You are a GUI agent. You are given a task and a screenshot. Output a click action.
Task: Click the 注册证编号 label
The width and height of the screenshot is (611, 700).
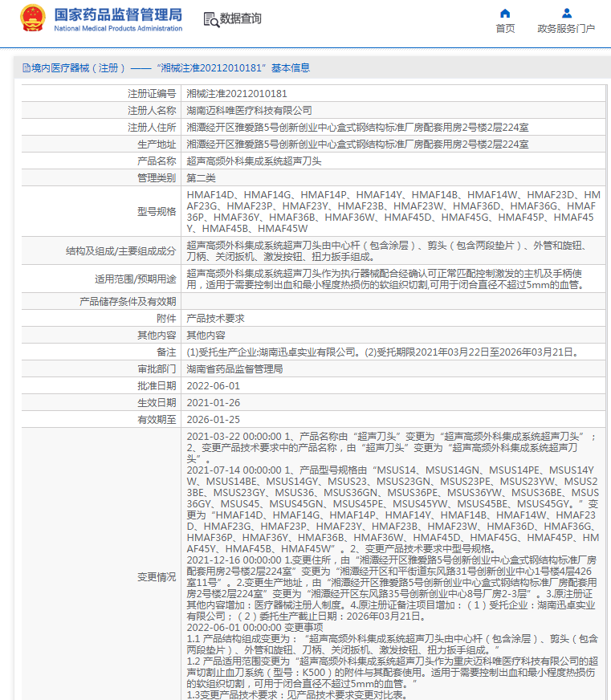click(152, 94)
